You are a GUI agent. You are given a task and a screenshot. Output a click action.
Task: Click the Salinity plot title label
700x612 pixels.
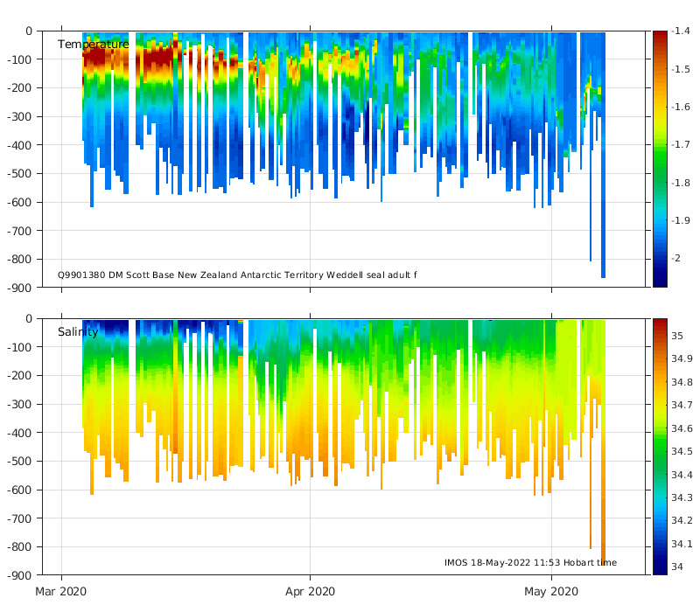click(78, 332)
